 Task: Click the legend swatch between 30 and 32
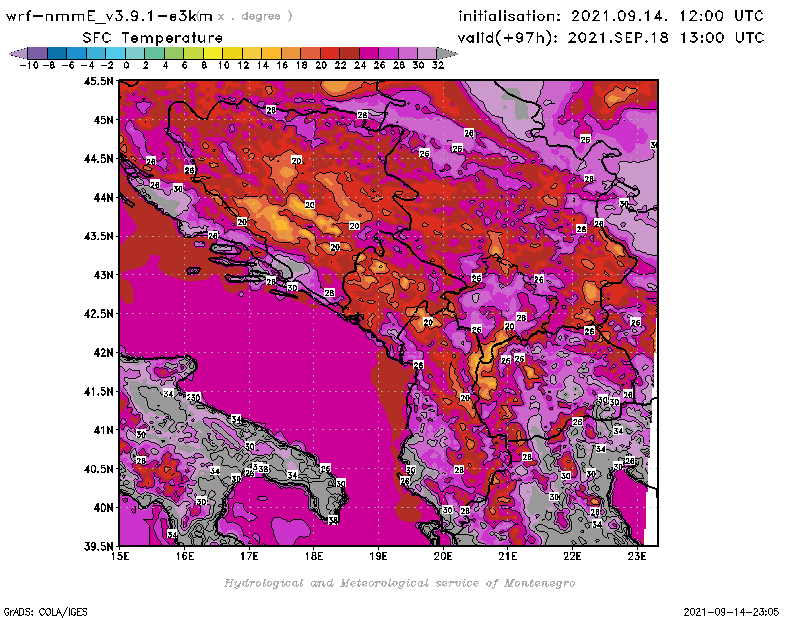pos(427,53)
